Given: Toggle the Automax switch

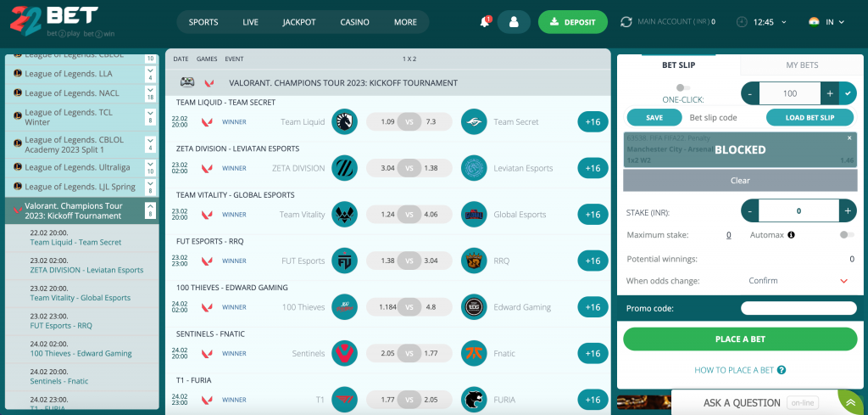Looking at the screenshot, I should [847, 235].
